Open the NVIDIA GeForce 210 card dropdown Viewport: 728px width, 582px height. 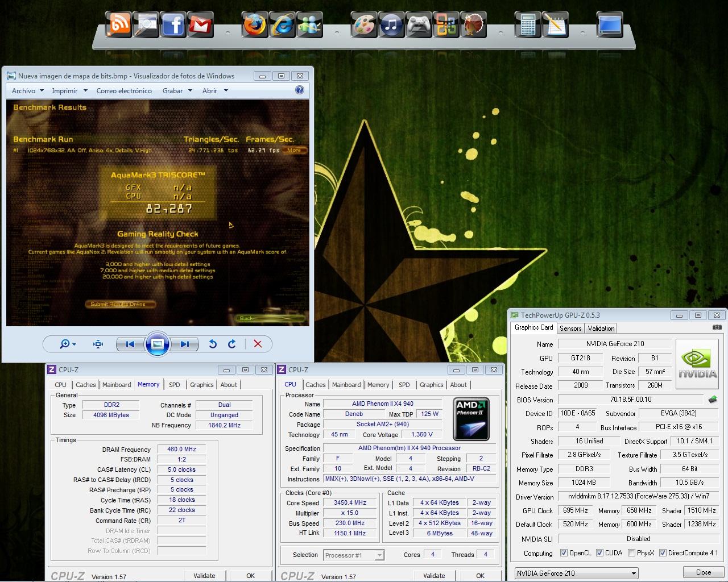coord(576,573)
